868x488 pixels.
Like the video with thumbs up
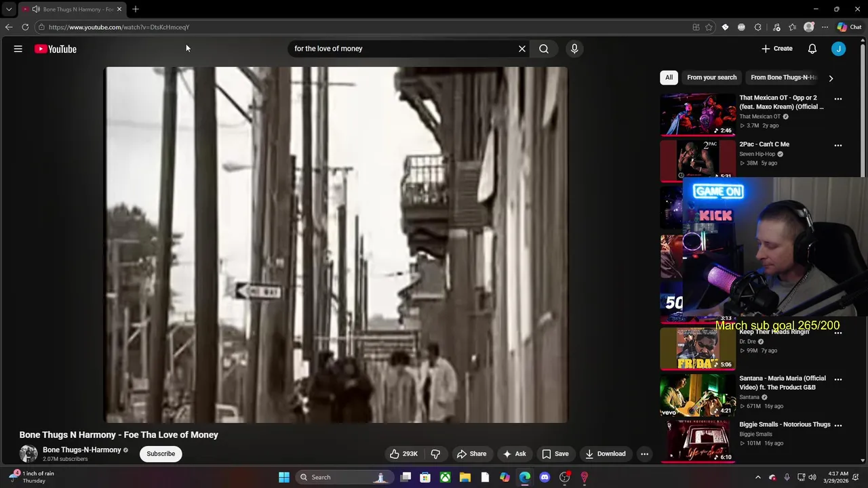pyautogui.click(x=403, y=454)
